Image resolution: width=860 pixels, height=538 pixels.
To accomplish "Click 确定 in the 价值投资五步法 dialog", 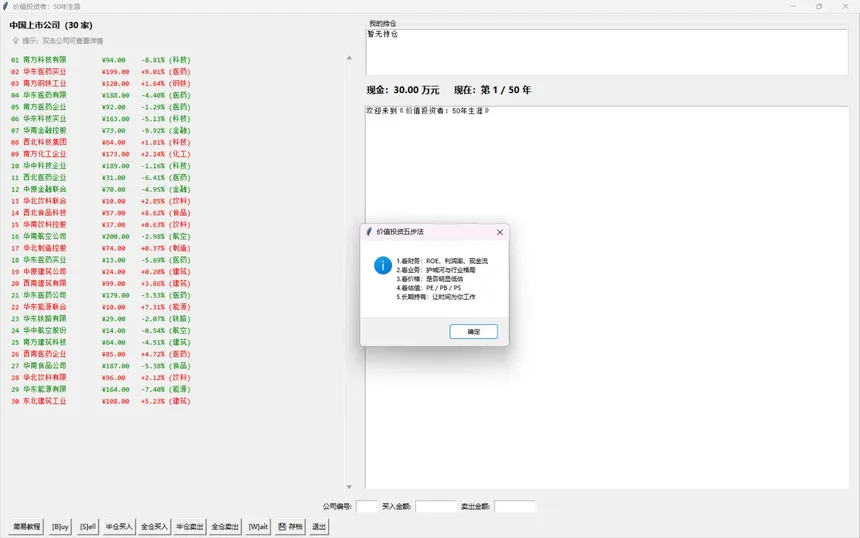I will (473, 331).
